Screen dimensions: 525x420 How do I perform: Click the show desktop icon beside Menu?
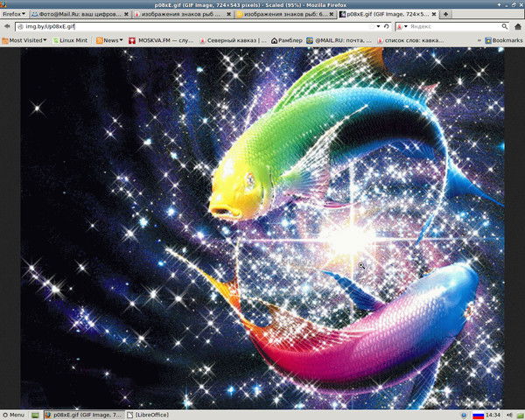coord(34,415)
